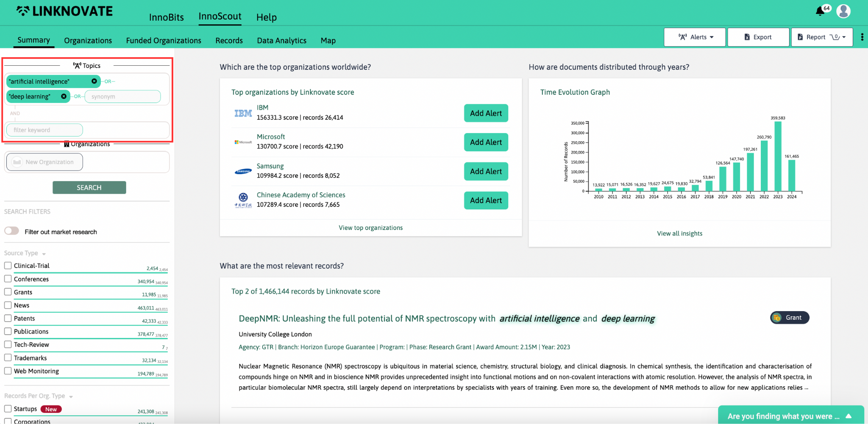Click the SEARCH button
868x424 pixels.
[x=89, y=187]
